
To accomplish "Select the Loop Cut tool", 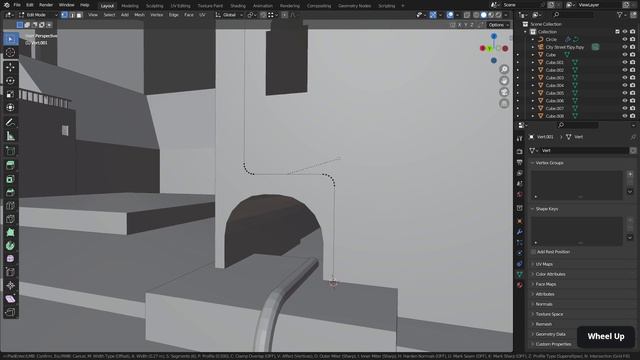I will [x=11, y=205].
